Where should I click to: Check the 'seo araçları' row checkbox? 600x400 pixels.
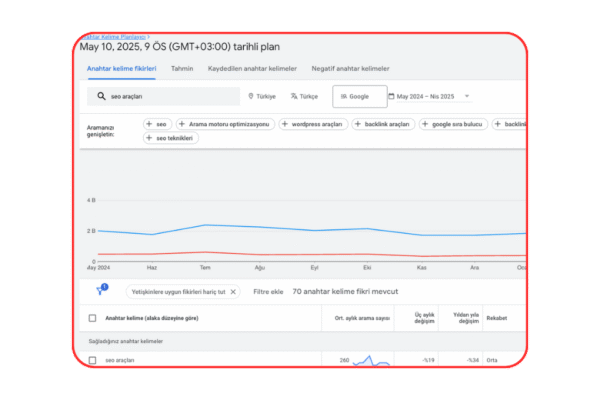tap(93, 359)
